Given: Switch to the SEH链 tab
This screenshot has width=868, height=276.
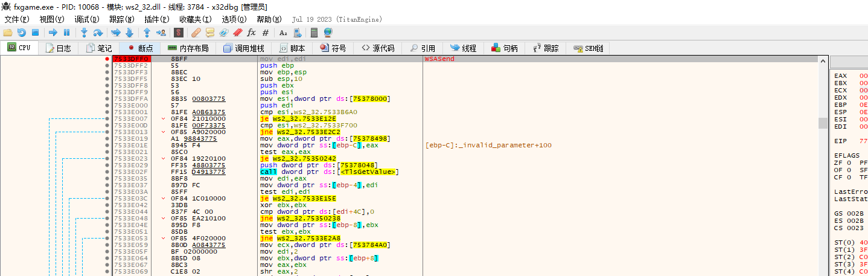Looking at the screenshot, I should point(589,48).
